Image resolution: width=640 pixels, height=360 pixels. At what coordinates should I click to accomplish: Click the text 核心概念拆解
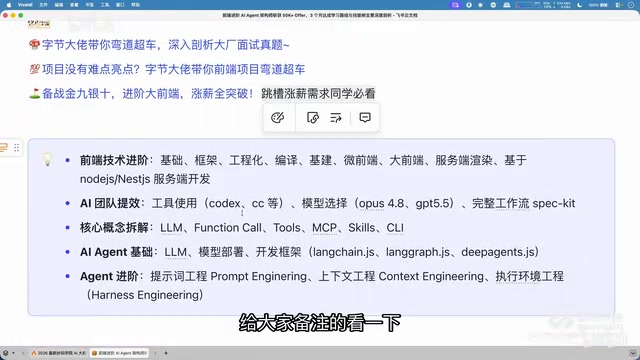point(114,228)
